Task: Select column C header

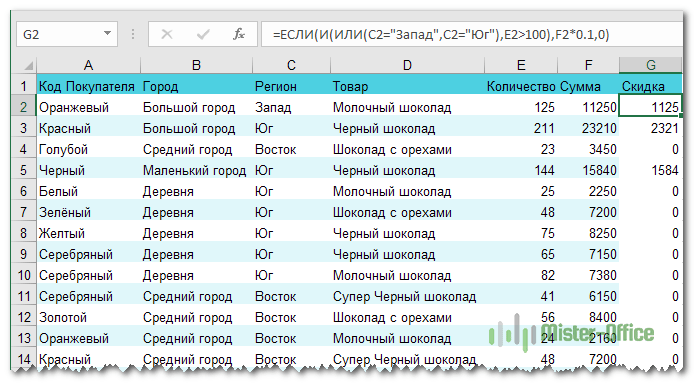Action: click(x=291, y=65)
